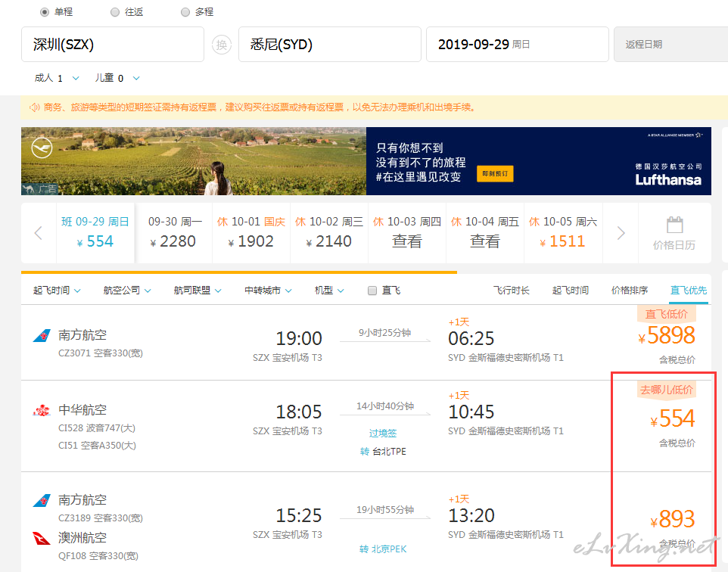Select the 往返 round-trip radio button
728x572 pixels.
point(115,12)
